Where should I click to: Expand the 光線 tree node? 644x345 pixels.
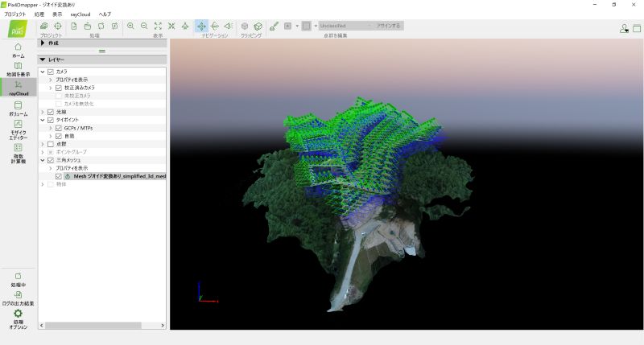(x=43, y=112)
